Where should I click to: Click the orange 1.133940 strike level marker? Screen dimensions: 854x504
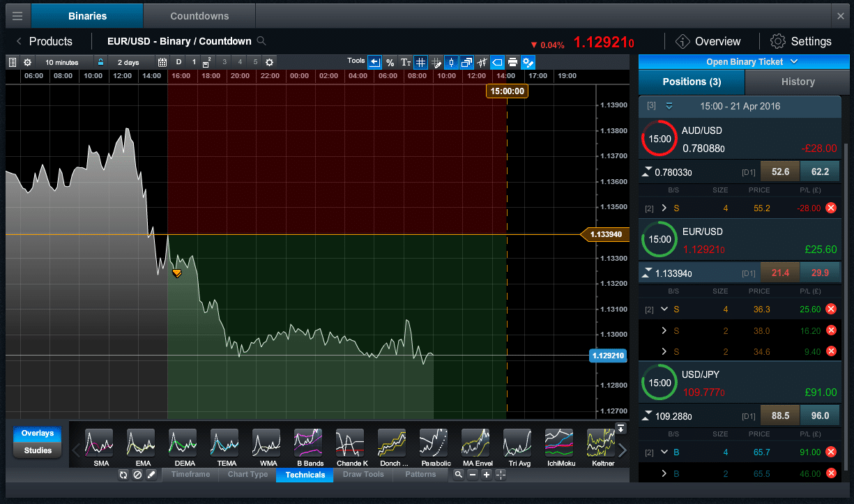604,235
